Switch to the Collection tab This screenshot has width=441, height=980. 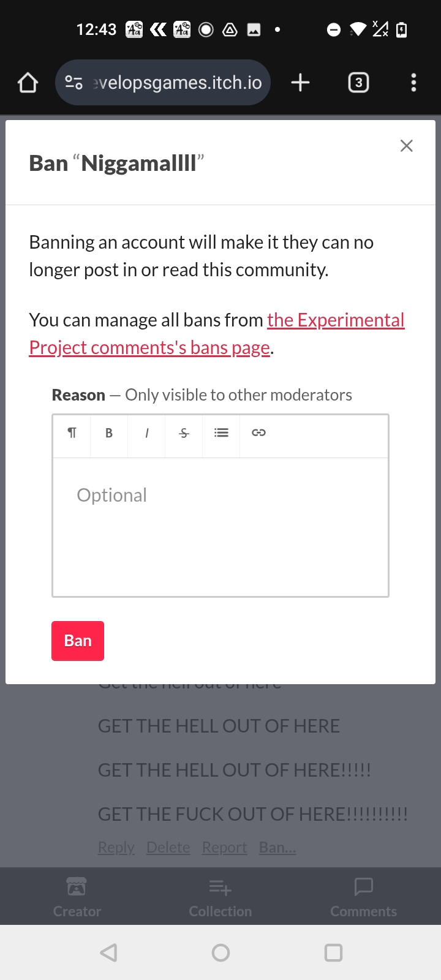[221, 897]
